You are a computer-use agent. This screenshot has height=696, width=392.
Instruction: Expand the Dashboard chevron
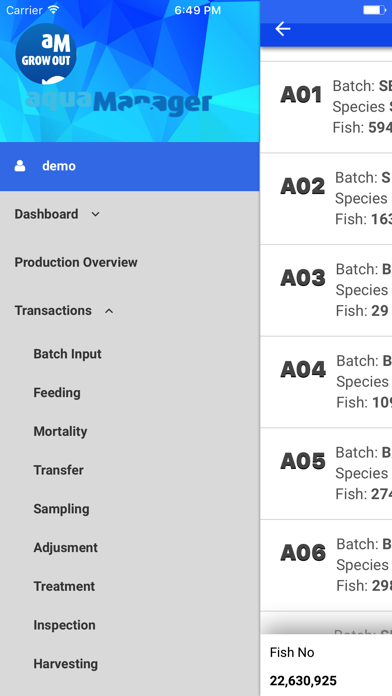pyautogui.click(x=95, y=214)
